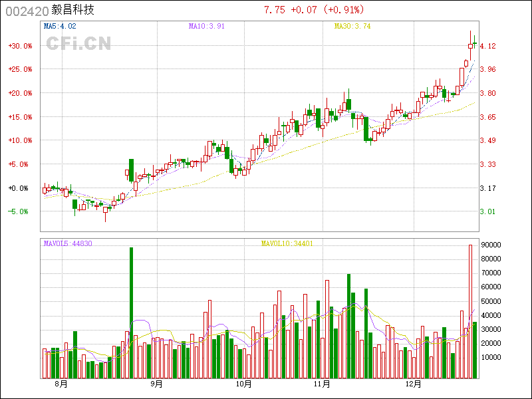532x399 pixels.
Task: Select the MA10:3.91 indicator label
Action: pyautogui.click(x=207, y=27)
